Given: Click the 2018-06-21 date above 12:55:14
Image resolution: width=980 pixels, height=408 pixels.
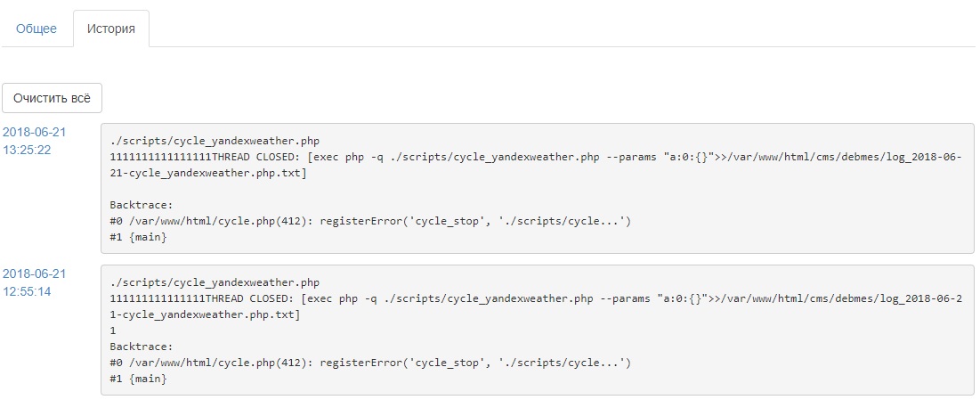Looking at the screenshot, I should coord(35,273).
